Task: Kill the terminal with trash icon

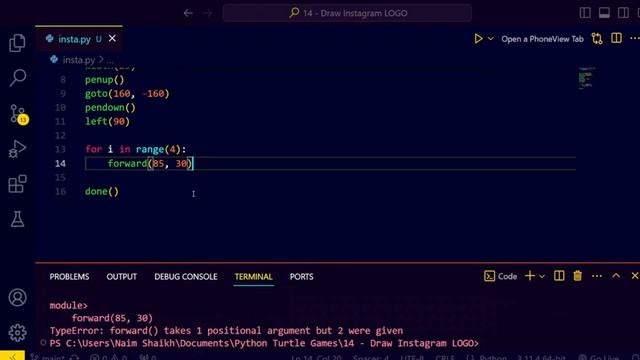Action: pos(578,276)
